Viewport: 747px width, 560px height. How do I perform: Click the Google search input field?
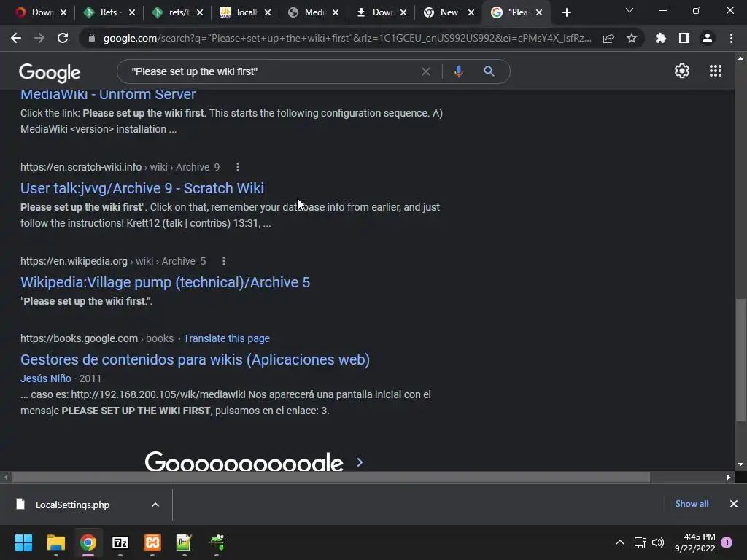[x=271, y=71]
